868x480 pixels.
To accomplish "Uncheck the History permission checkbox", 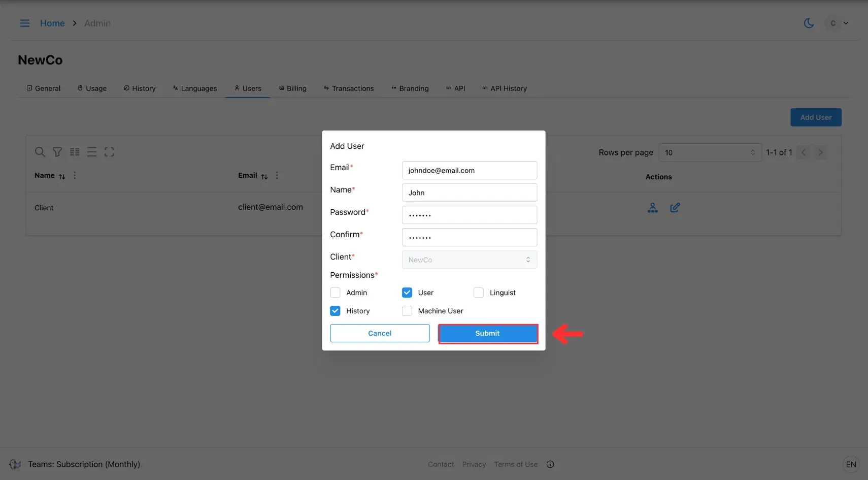I will coord(335,311).
